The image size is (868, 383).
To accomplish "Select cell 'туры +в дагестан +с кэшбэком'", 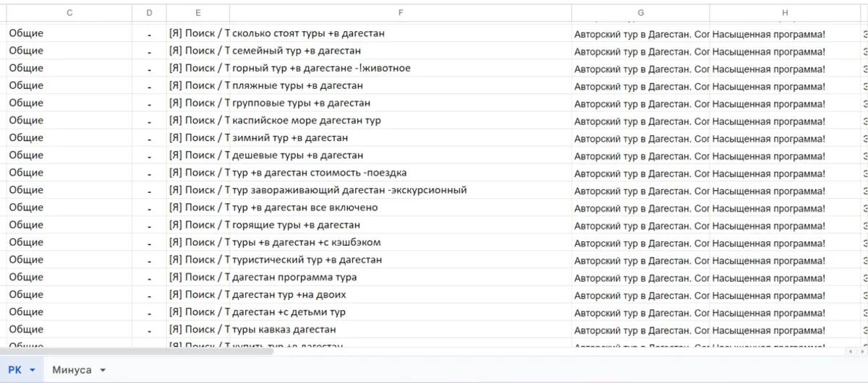I will coord(401,242).
